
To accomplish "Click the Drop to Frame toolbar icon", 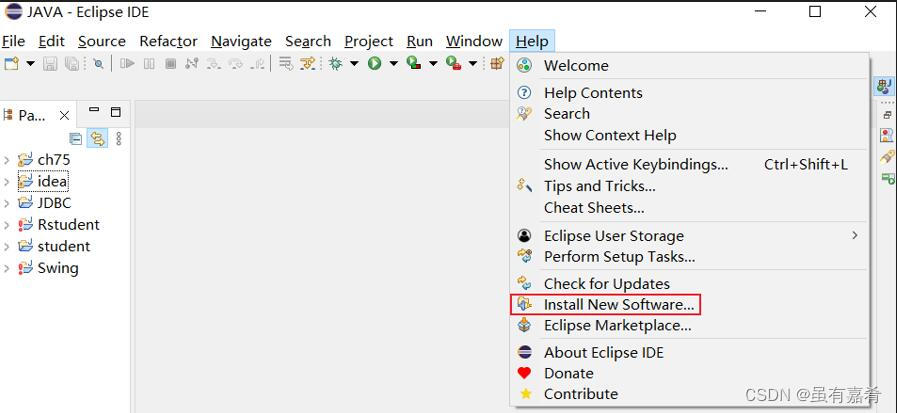I will pos(286,63).
